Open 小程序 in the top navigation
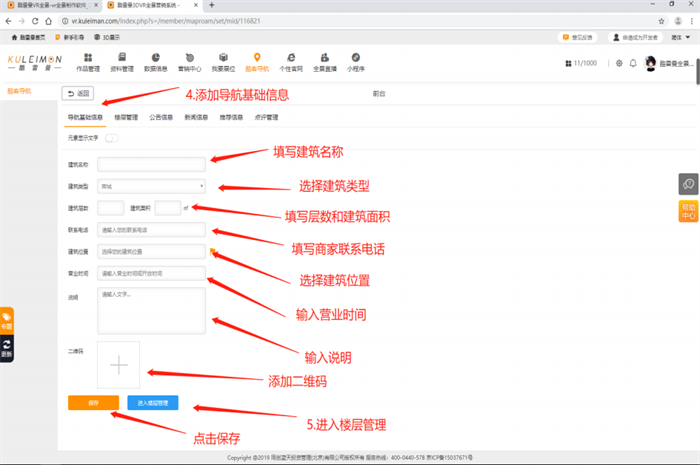 pyautogui.click(x=356, y=62)
